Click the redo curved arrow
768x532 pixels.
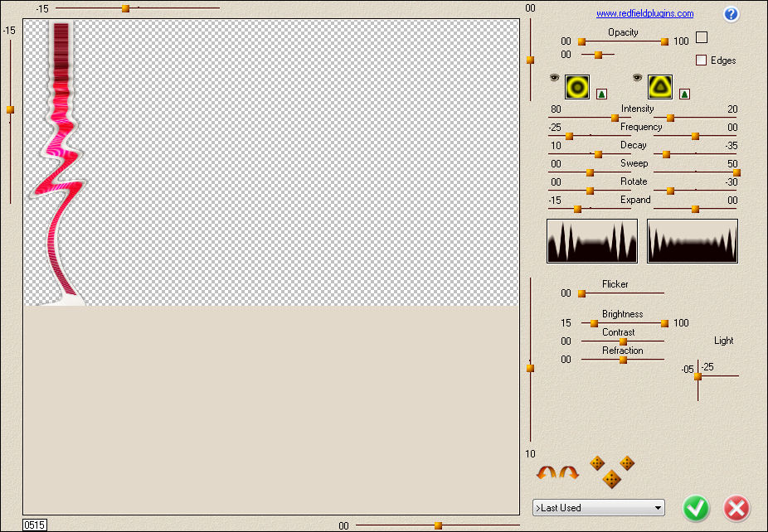coord(569,472)
